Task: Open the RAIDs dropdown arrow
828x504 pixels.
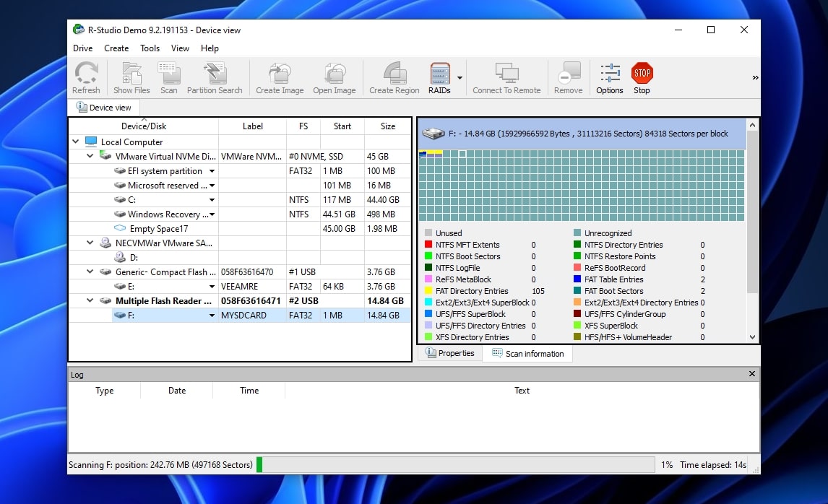Action: [x=458, y=77]
